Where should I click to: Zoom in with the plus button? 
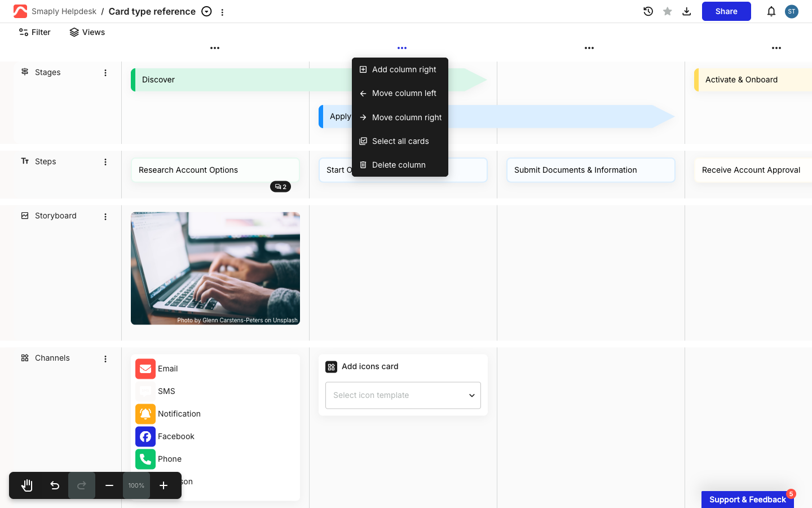164,485
